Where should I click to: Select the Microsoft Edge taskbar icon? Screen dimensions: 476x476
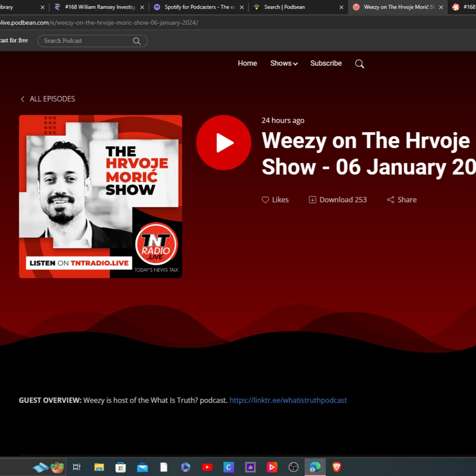[315, 467]
